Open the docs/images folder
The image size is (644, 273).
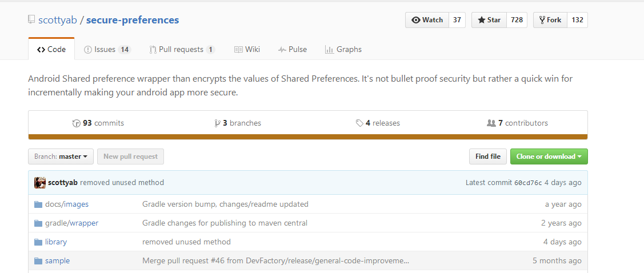coord(67,204)
